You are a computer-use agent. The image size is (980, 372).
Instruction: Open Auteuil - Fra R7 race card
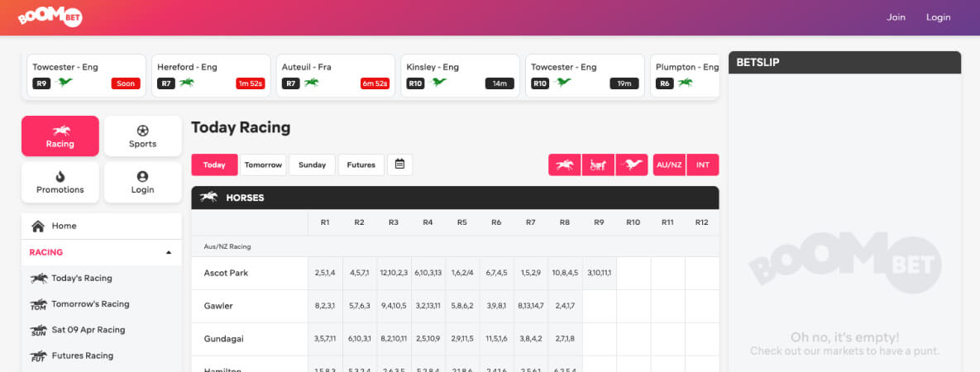point(336,76)
